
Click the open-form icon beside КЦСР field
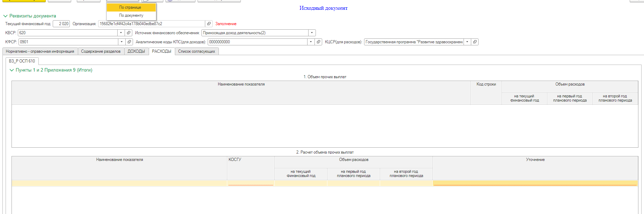[x=475, y=42]
